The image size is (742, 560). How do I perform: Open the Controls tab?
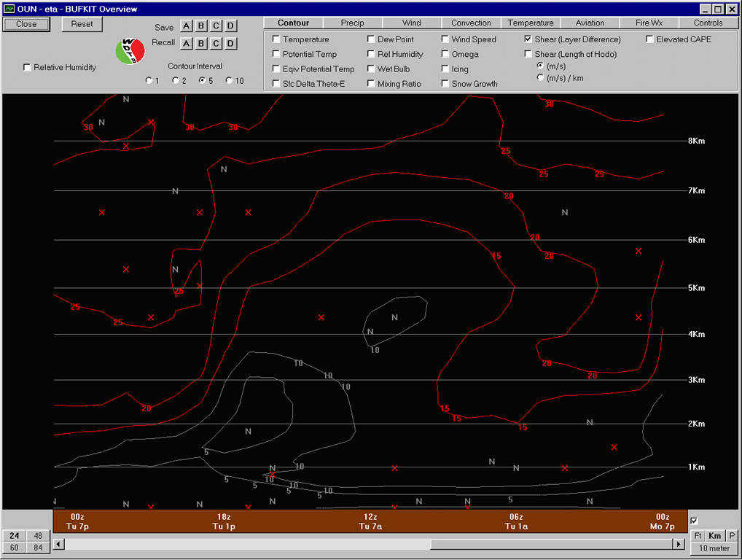pos(708,23)
